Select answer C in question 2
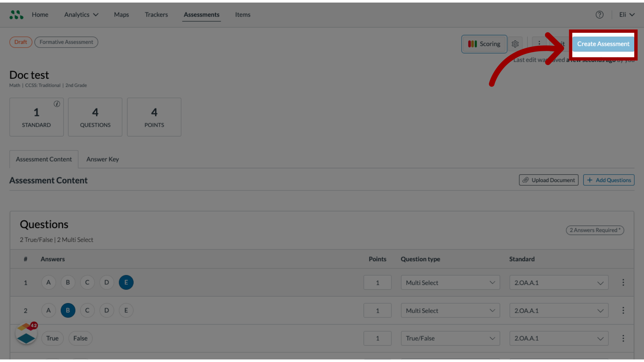 (87, 310)
